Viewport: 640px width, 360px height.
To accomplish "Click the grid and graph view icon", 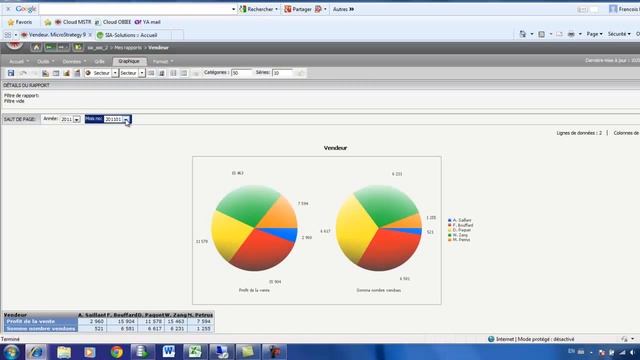I will [77, 73].
